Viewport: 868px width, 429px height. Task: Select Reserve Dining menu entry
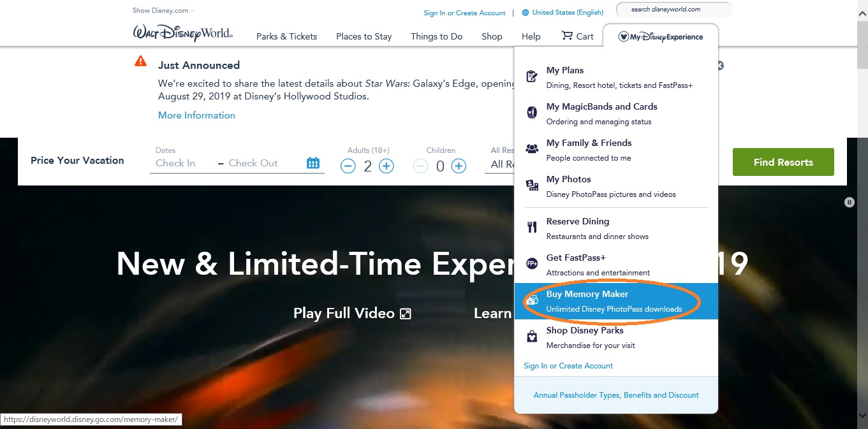coord(616,228)
